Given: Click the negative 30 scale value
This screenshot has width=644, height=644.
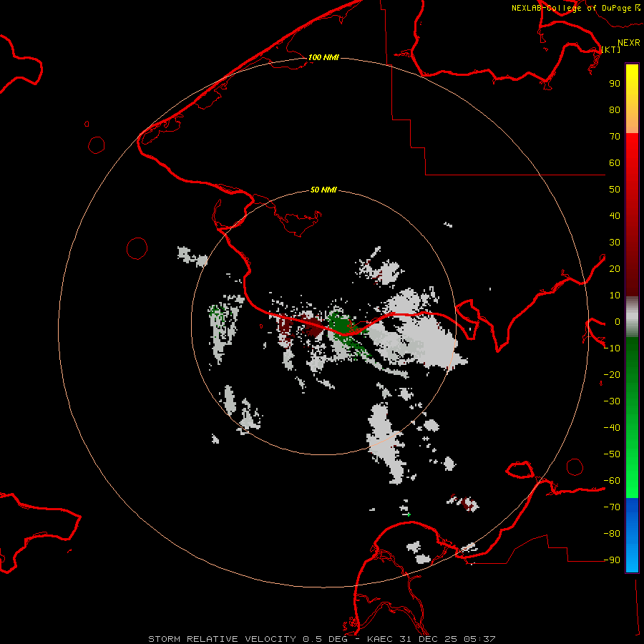Looking at the screenshot, I should [x=612, y=401].
